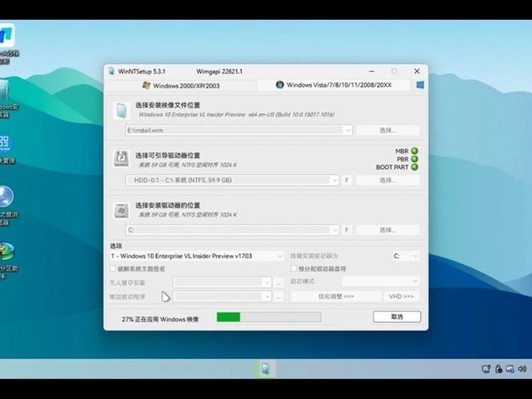Click the volume speaker tray icon
The image size is (532, 399).
[522, 369]
